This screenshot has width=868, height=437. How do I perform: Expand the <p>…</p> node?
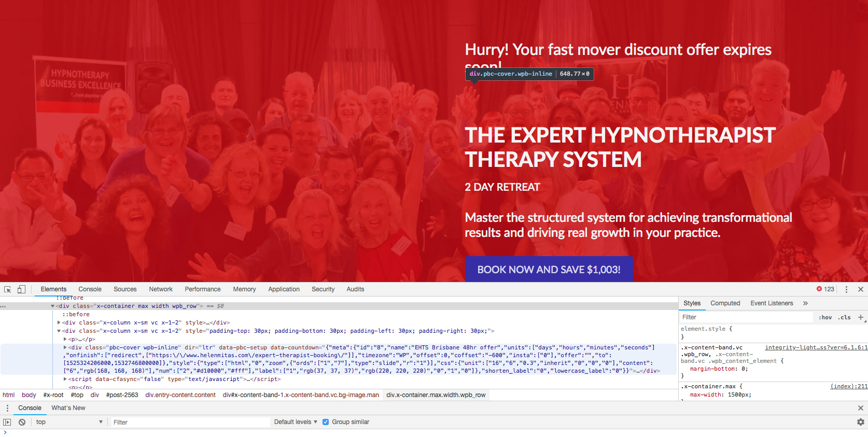65,339
